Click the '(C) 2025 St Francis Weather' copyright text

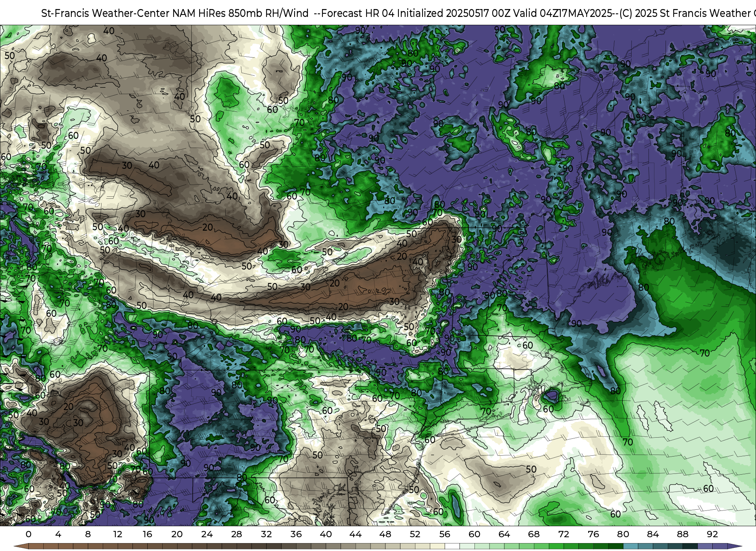(x=684, y=13)
